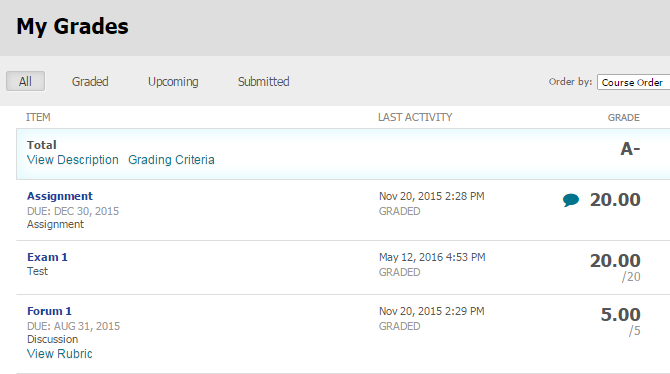Click the GRADE column header
The image size is (670, 374).
623,118
